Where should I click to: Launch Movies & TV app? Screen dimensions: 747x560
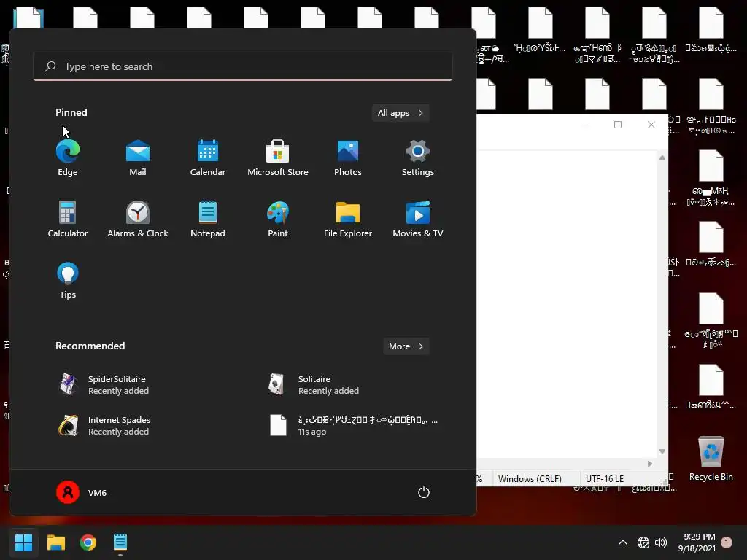[418, 219]
